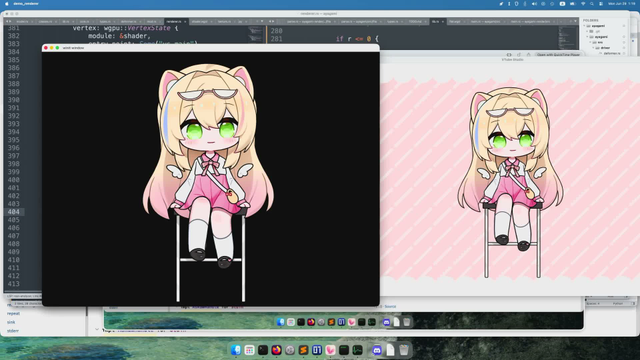Open Activity Monitor from the dock
This screenshot has width=640, height=360.
pos(358,350)
